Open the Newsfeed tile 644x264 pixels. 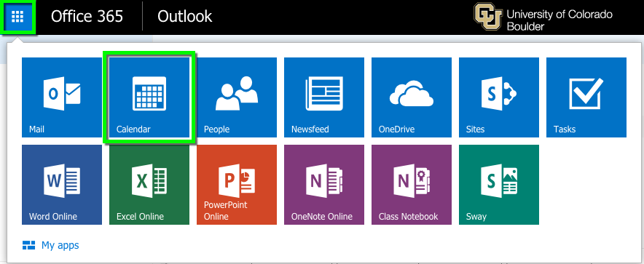(324, 97)
